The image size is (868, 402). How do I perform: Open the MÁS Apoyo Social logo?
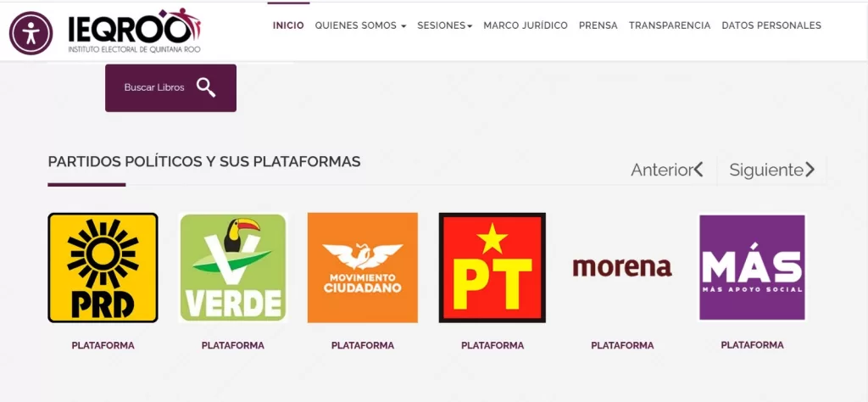point(752,267)
